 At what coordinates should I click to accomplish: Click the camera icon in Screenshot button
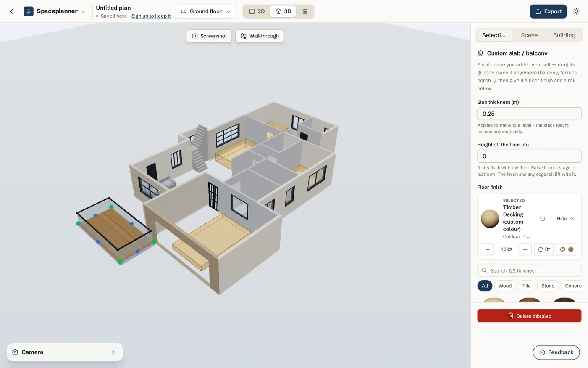click(194, 36)
